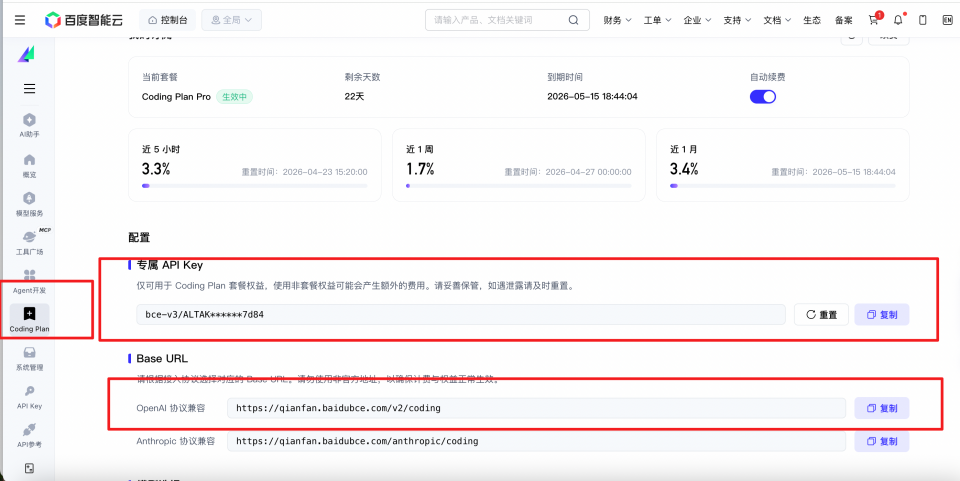Open the 备案 menu item
Viewport: 960px width, 481px height.
[844, 20]
